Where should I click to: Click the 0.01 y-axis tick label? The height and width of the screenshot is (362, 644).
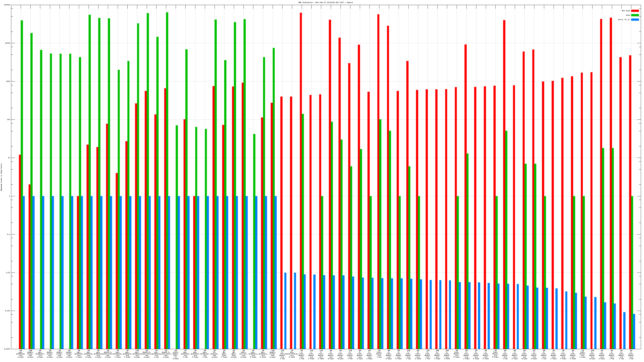pyautogui.click(x=8, y=273)
